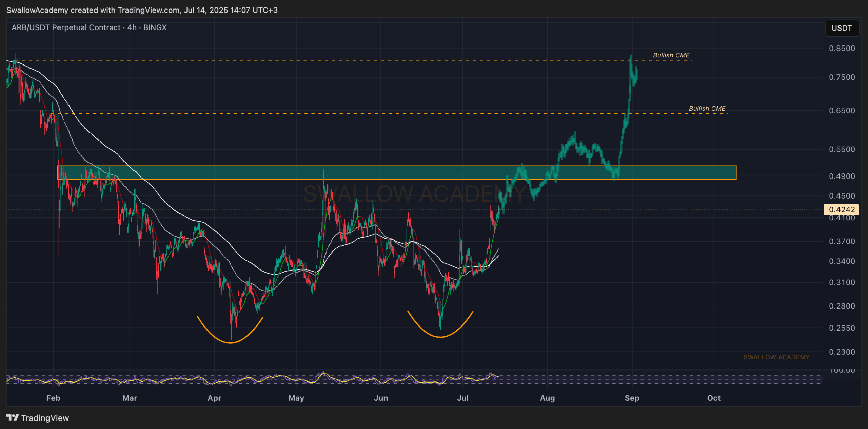Click the current price label 0.4242
Image resolution: width=868 pixels, height=429 pixels.
[842, 209]
